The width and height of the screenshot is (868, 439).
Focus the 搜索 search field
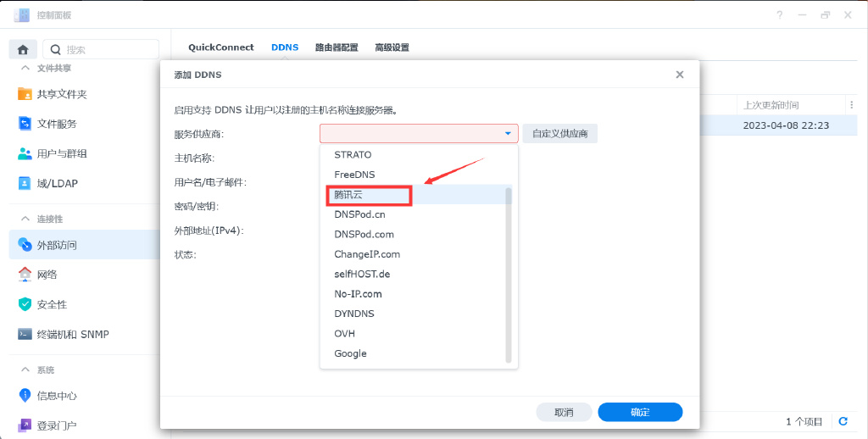pyautogui.click(x=101, y=50)
